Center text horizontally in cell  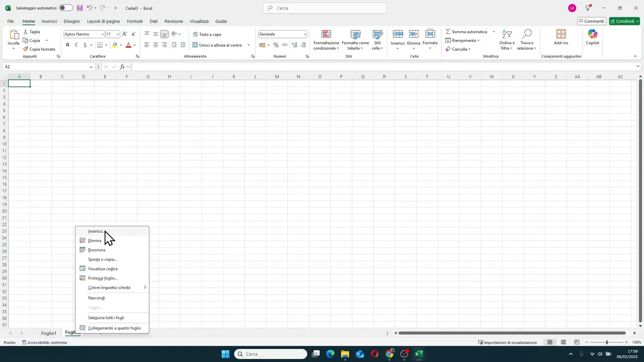155,45
